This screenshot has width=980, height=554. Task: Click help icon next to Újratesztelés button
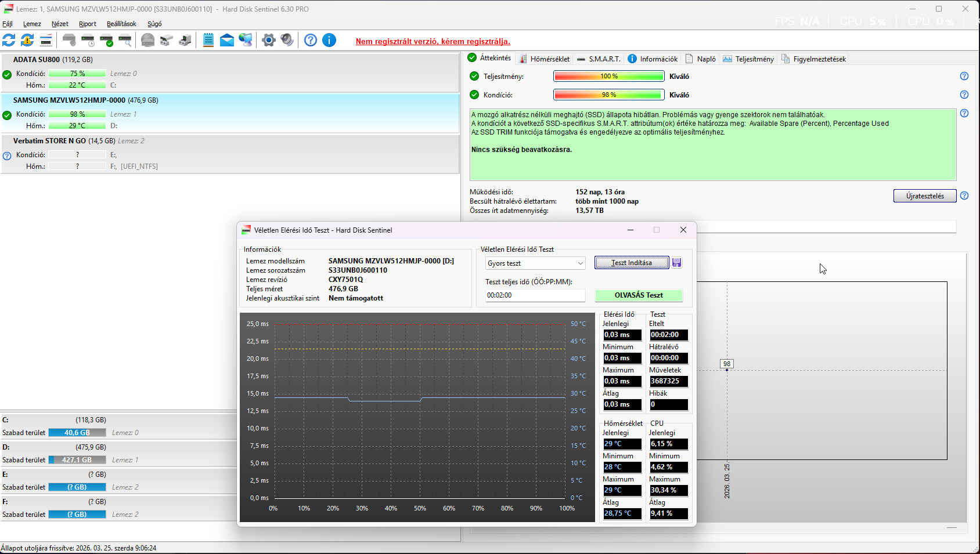[964, 195]
